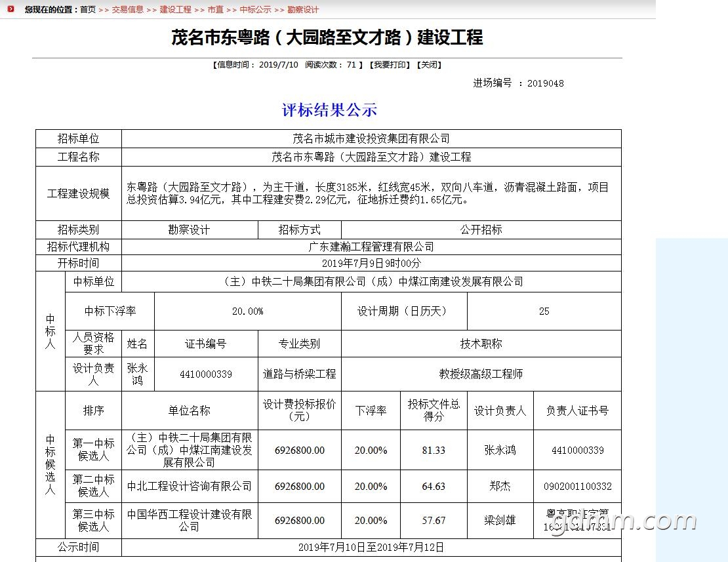
Task: Click the 证书编号 column header
Action: 206,344
